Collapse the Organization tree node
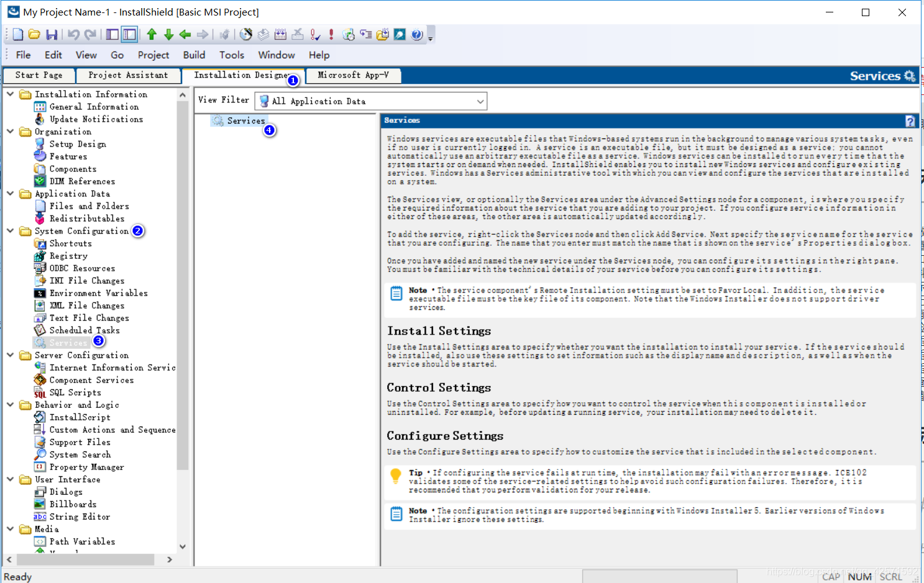The height and width of the screenshot is (583, 924). [x=10, y=132]
